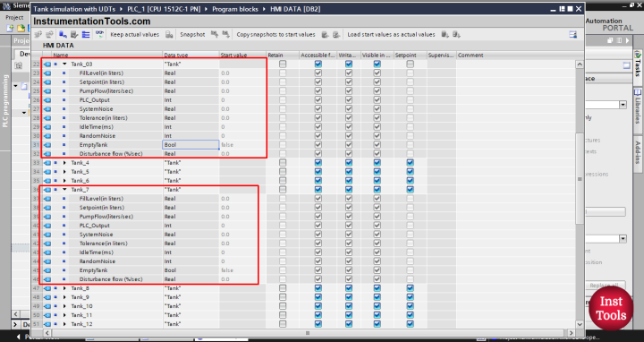Click Program blocks in the breadcrumb
Viewport: 644px width, 342px height.
(235, 9)
